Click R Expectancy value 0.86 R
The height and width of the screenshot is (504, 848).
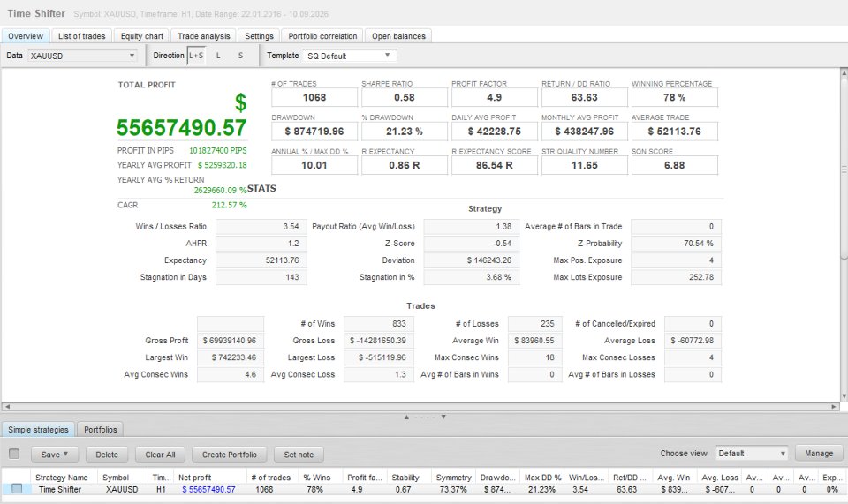[x=405, y=165]
